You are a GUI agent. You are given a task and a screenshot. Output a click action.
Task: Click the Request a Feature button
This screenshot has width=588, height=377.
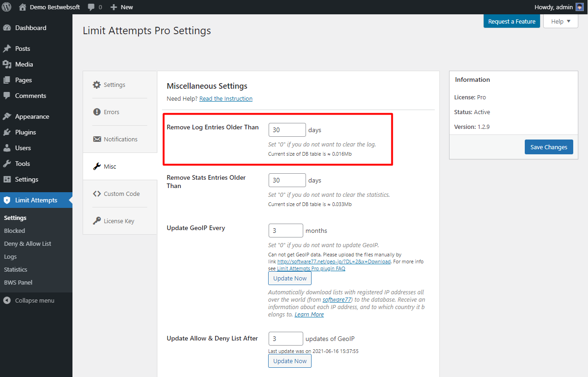[511, 21]
